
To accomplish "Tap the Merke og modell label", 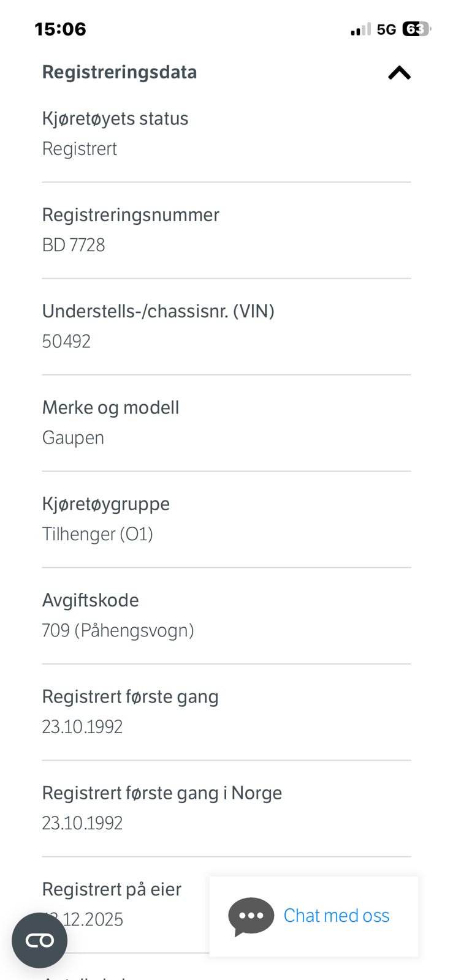I will [x=110, y=407].
